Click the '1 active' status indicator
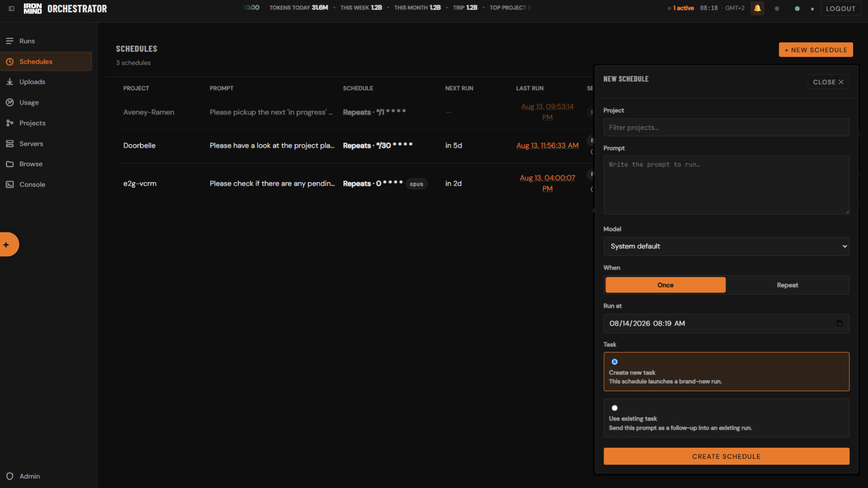This screenshot has height=488, width=868. click(x=681, y=8)
